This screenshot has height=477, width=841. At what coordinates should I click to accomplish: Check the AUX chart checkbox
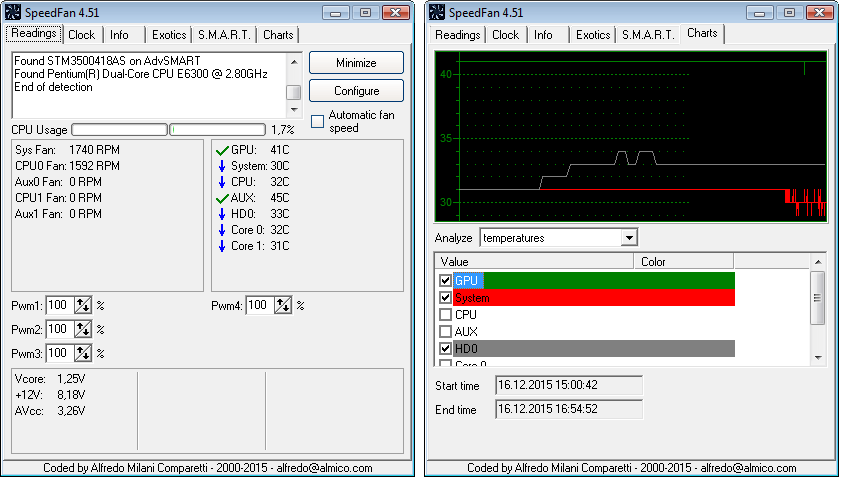click(446, 331)
